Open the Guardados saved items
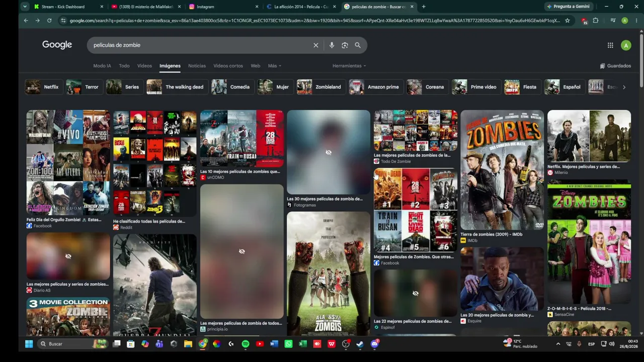 pos(615,66)
